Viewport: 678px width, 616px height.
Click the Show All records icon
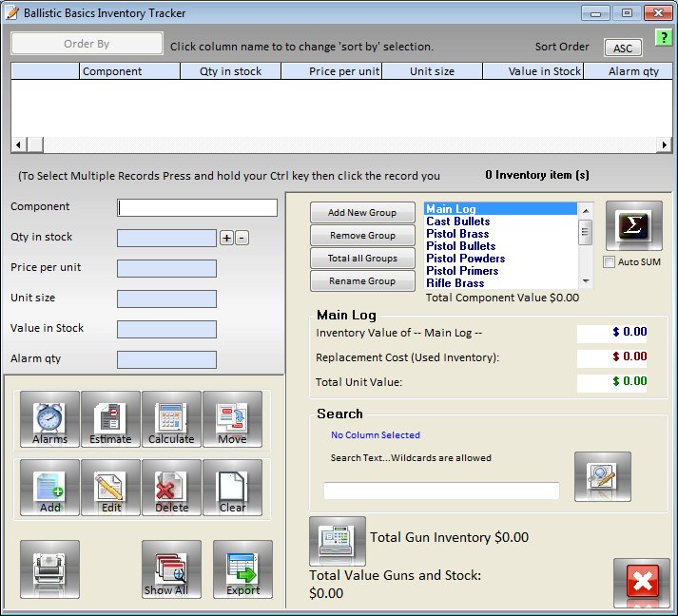click(171, 568)
